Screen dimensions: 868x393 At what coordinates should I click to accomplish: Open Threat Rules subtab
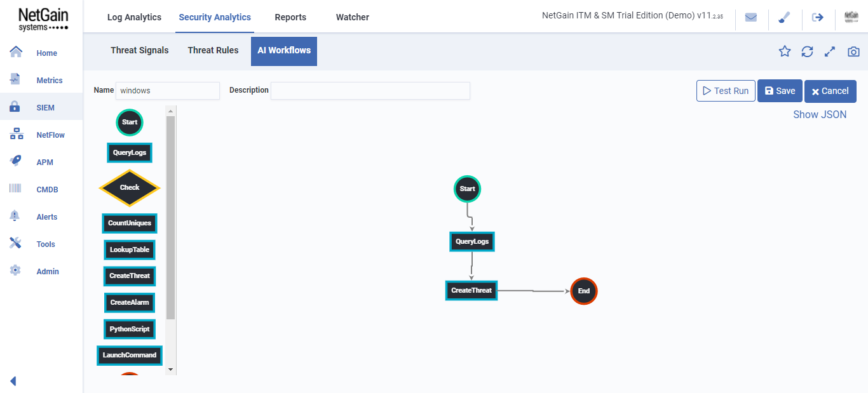point(213,51)
